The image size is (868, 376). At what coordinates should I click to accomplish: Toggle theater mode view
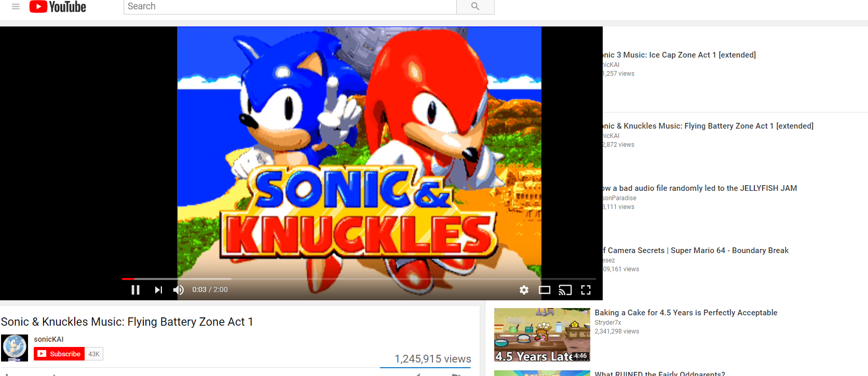(545, 290)
